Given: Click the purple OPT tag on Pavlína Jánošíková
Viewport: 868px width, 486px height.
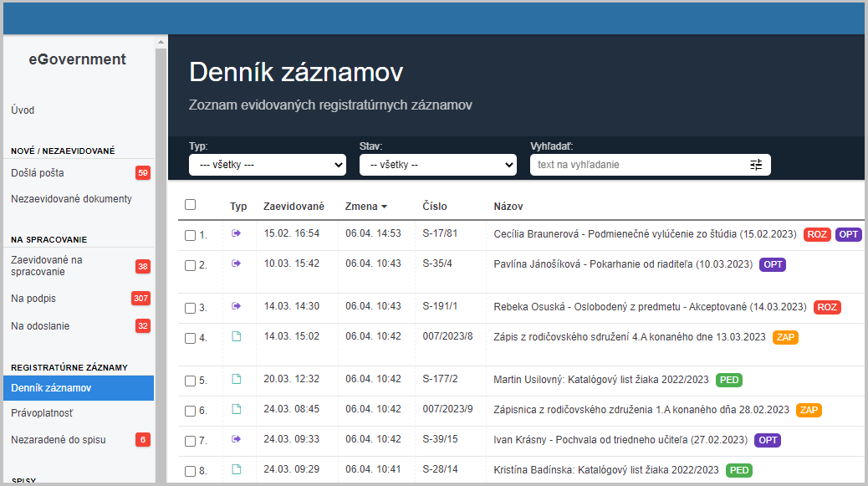Looking at the screenshot, I should coord(773,264).
